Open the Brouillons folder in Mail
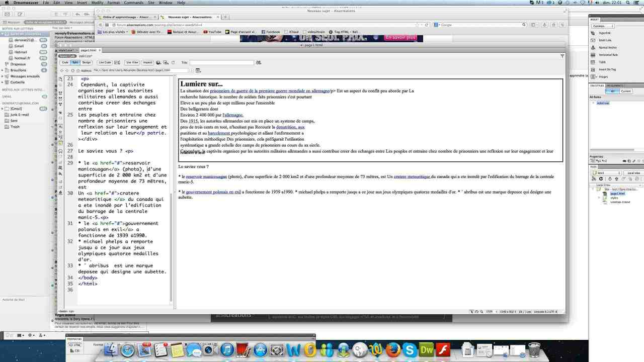644x362 pixels. (x=19, y=70)
